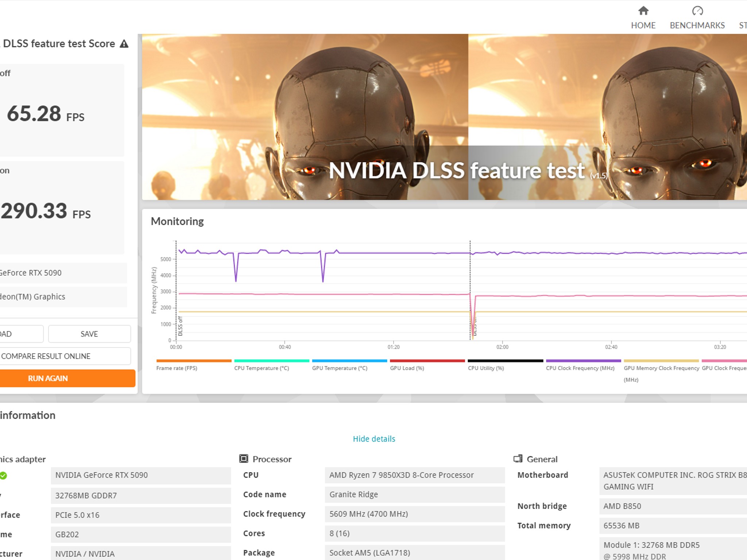Click the DLSS off marker on chart
The height and width of the screenshot is (560, 747).
(x=180, y=326)
